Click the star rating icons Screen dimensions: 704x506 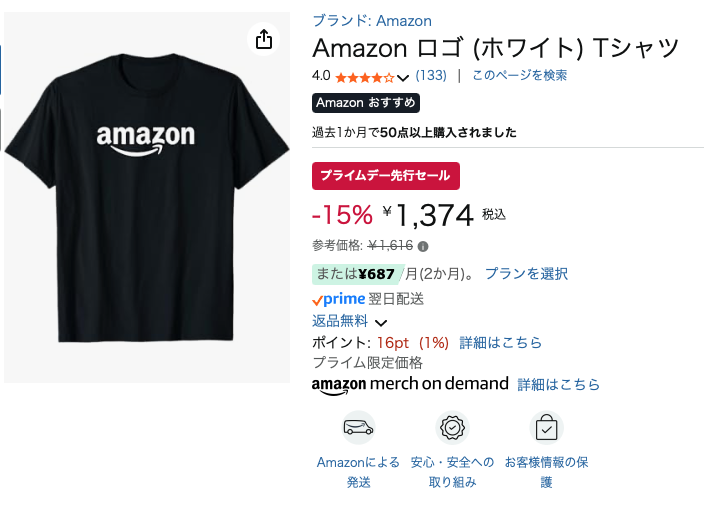[364, 77]
